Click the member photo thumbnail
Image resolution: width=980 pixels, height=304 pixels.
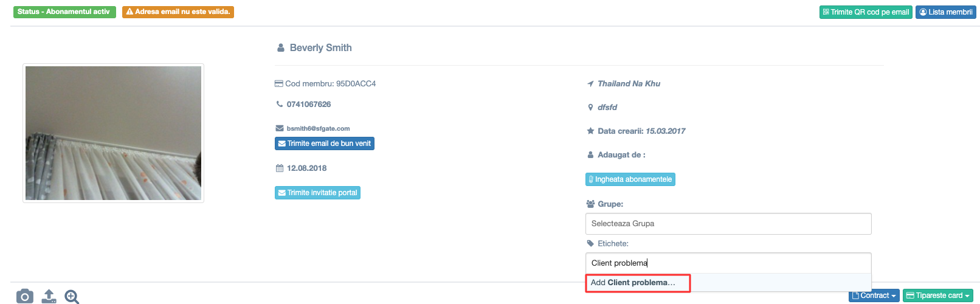coord(113,133)
